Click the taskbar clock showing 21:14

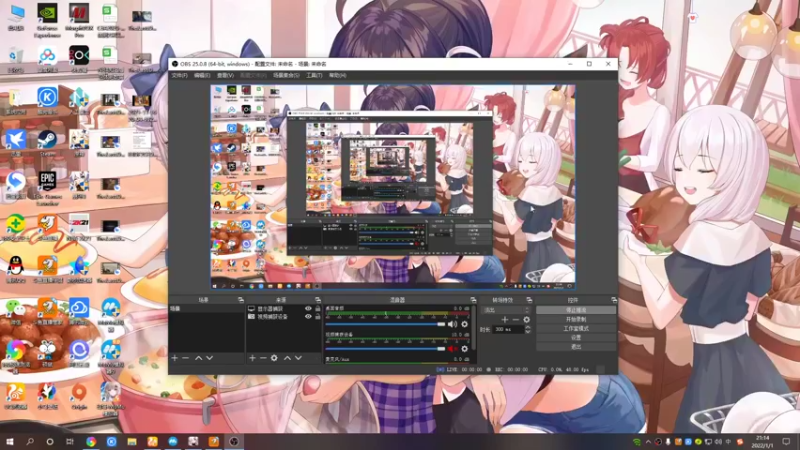pyautogui.click(x=763, y=442)
